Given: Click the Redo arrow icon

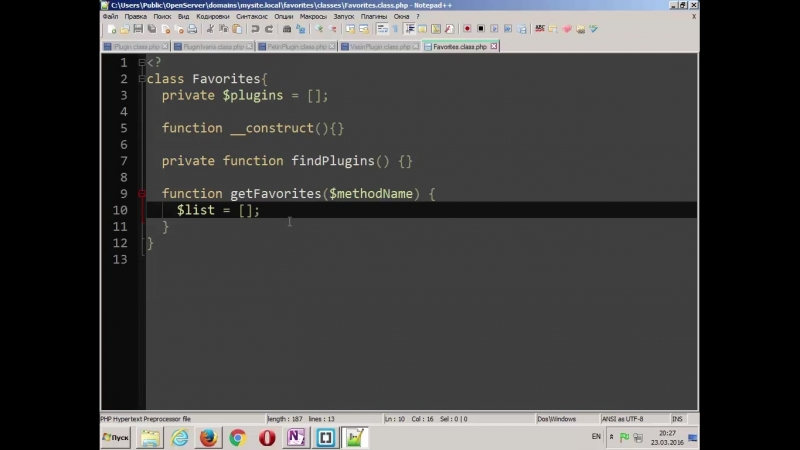Looking at the screenshot, I should [x=269, y=29].
